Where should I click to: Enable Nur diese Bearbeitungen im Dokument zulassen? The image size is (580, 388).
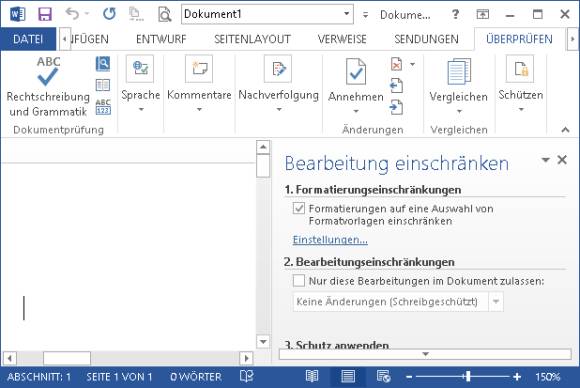[299, 281]
